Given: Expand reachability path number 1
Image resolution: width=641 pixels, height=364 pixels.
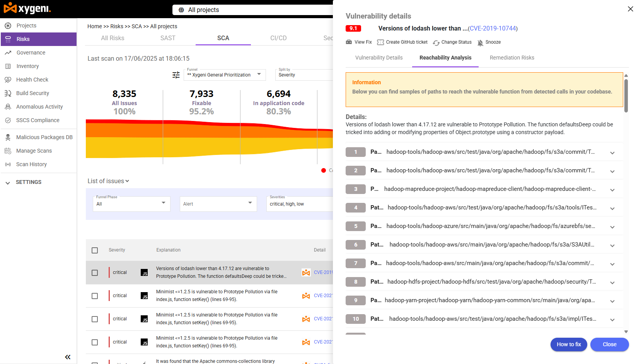Looking at the screenshot, I should coord(612,153).
